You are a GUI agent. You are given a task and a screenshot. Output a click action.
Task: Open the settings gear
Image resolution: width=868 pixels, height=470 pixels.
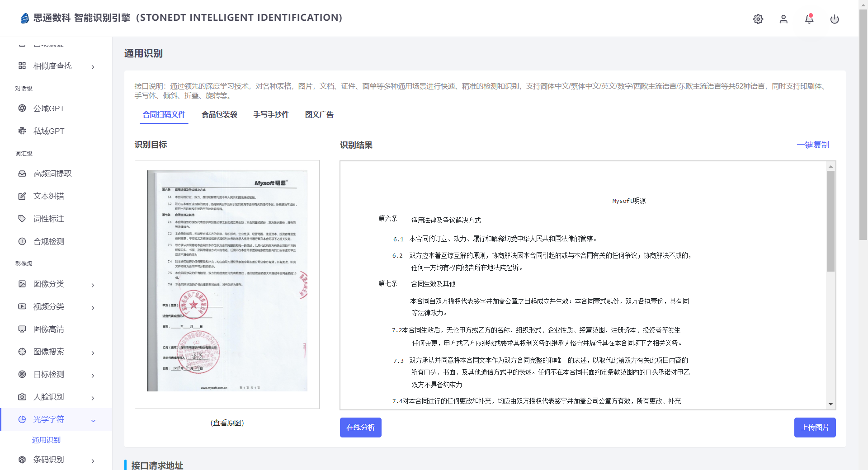(758, 19)
